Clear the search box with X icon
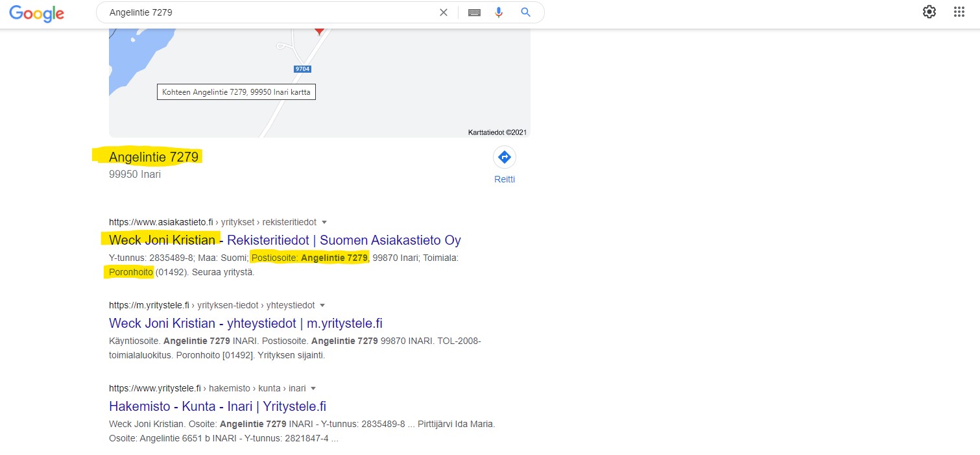This screenshot has width=980, height=455. point(444,12)
